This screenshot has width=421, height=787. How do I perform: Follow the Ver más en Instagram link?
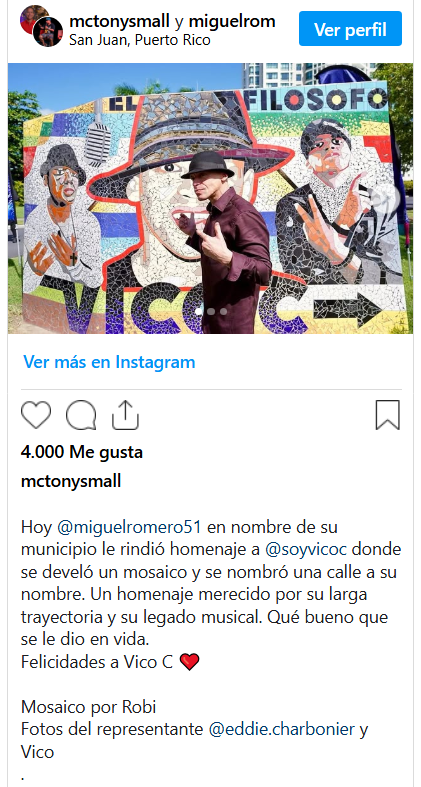[x=109, y=362]
